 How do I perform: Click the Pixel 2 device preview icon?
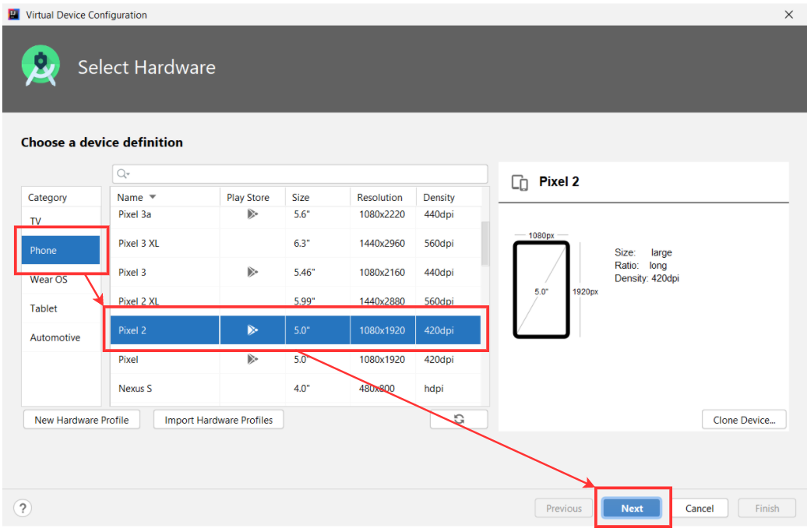point(520,182)
